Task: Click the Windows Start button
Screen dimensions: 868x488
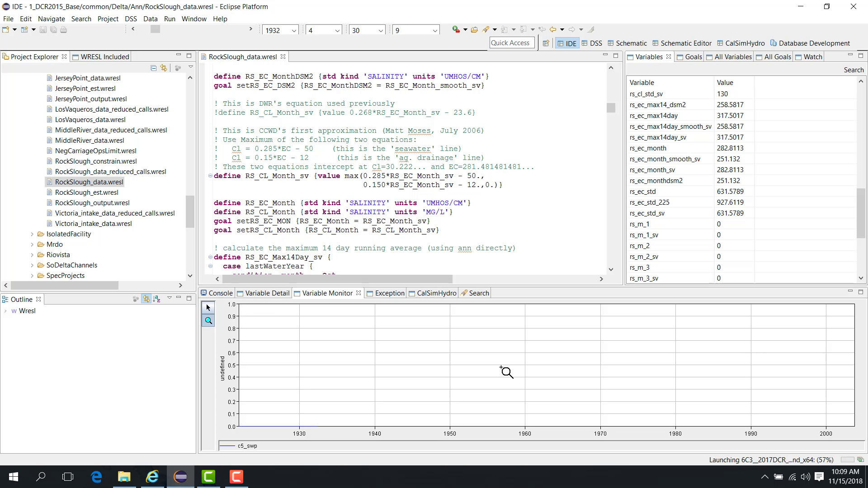Action: click(x=14, y=477)
